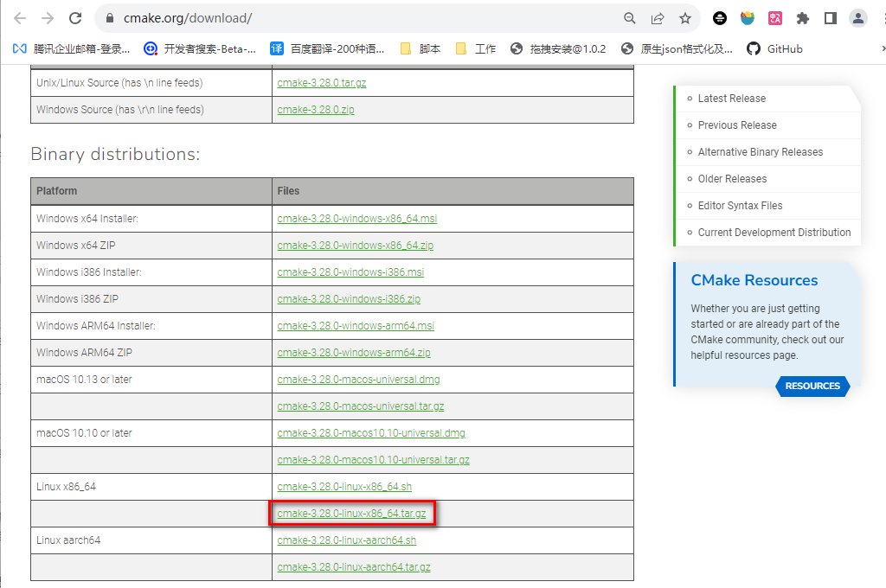Go back to the previous page
This screenshot has width=886, height=588.
tap(20, 18)
